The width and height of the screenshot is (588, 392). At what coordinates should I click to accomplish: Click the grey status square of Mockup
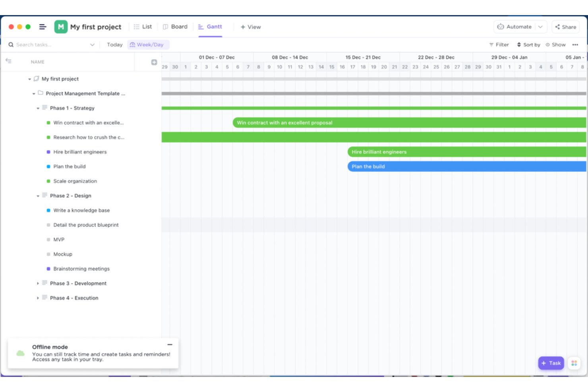pyautogui.click(x=48, y=254)
